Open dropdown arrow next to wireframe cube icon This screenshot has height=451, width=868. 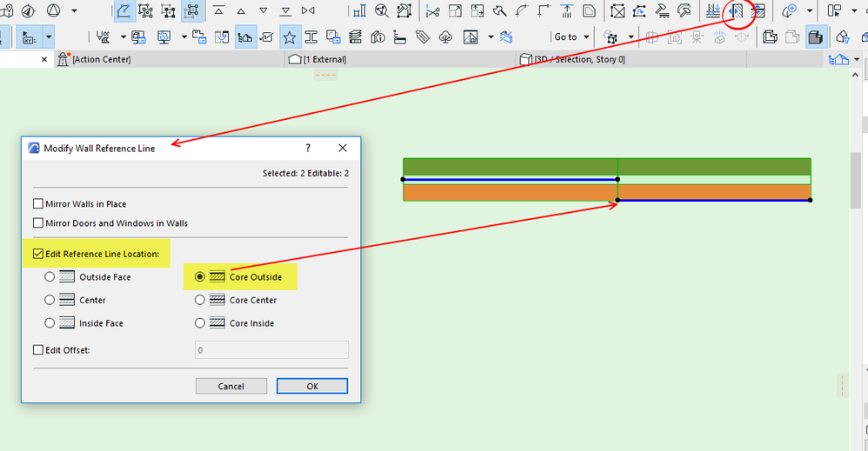coord(631,37)
